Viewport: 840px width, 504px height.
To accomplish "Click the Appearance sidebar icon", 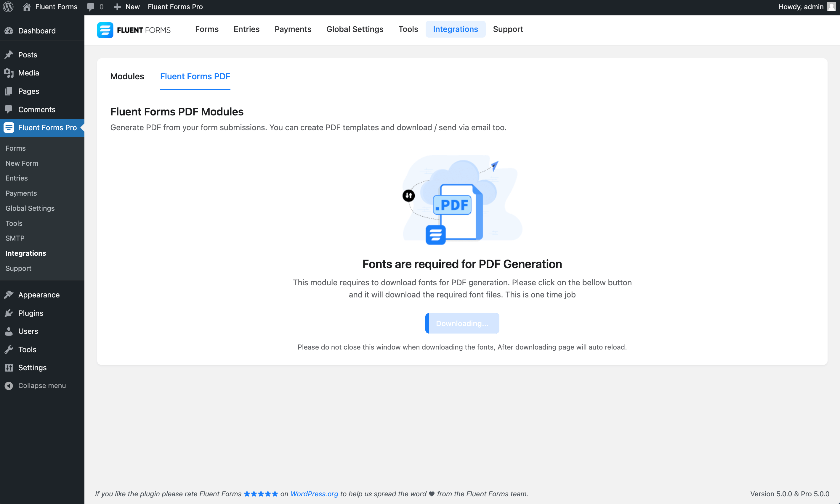I will click(8, 294).
